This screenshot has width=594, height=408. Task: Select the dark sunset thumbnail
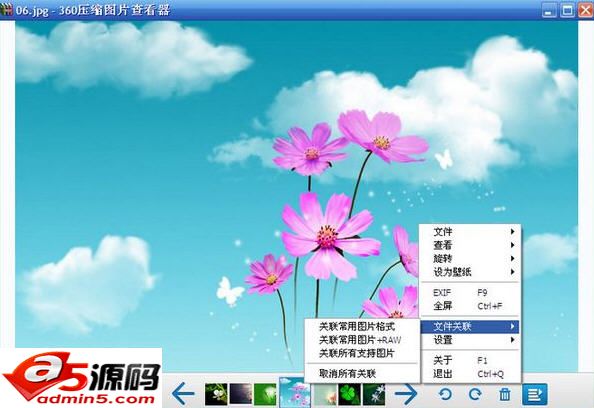241,394
